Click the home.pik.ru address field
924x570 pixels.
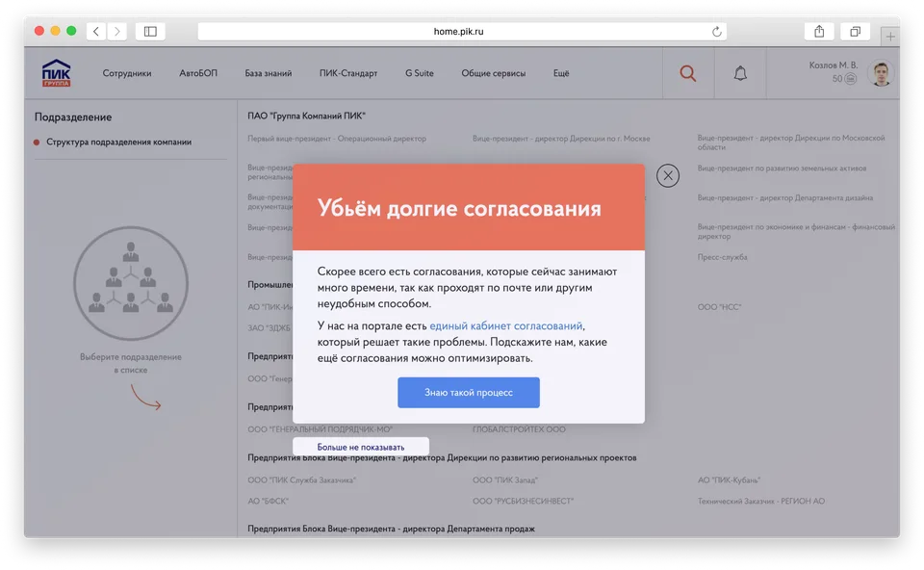pyautogui.click(x=460, y=31)
